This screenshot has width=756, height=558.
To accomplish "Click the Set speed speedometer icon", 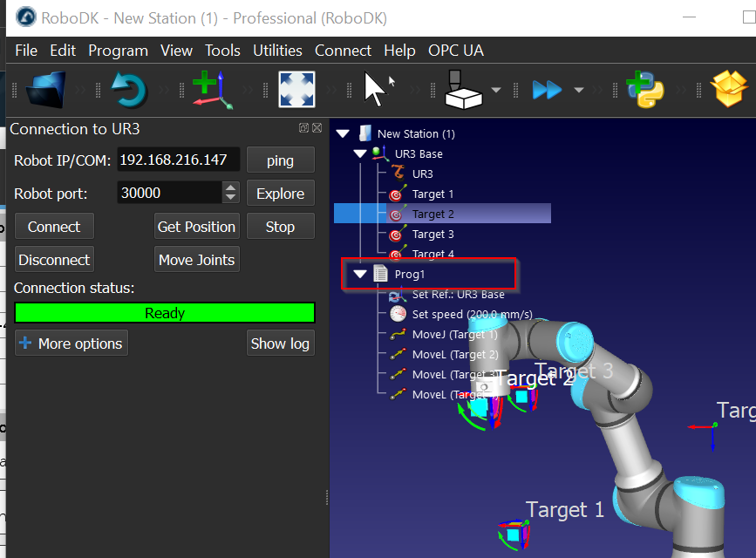I will [398, 314].
